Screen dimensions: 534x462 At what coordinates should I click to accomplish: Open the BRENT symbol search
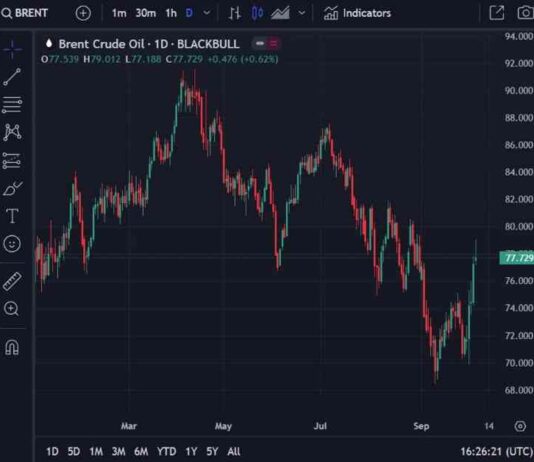(25, 13)
